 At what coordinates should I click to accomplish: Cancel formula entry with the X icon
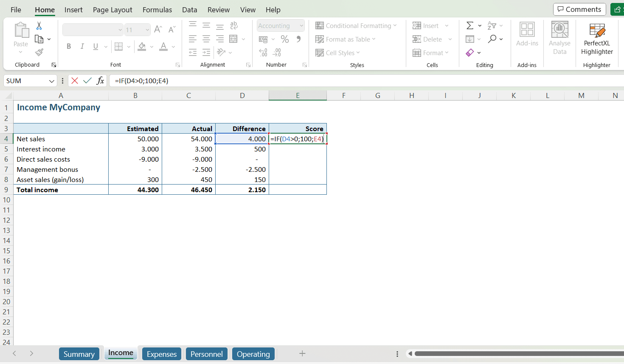(75, 81)
